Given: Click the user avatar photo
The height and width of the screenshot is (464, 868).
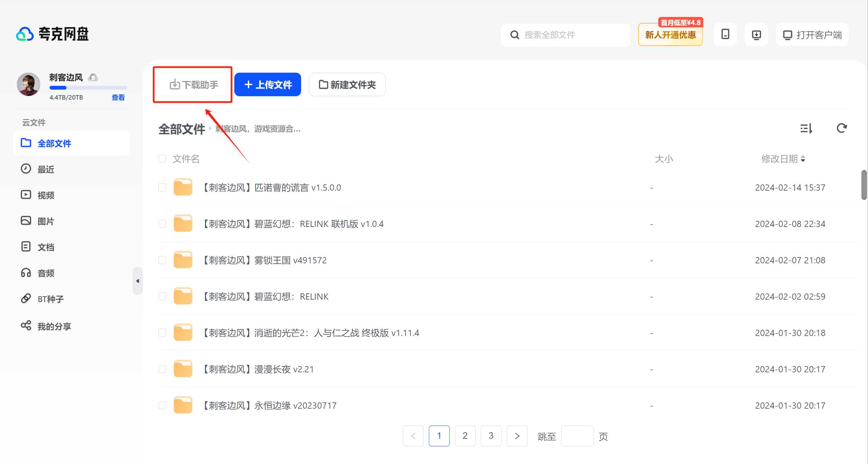Looking at the screenshot, I should [28, 84].
